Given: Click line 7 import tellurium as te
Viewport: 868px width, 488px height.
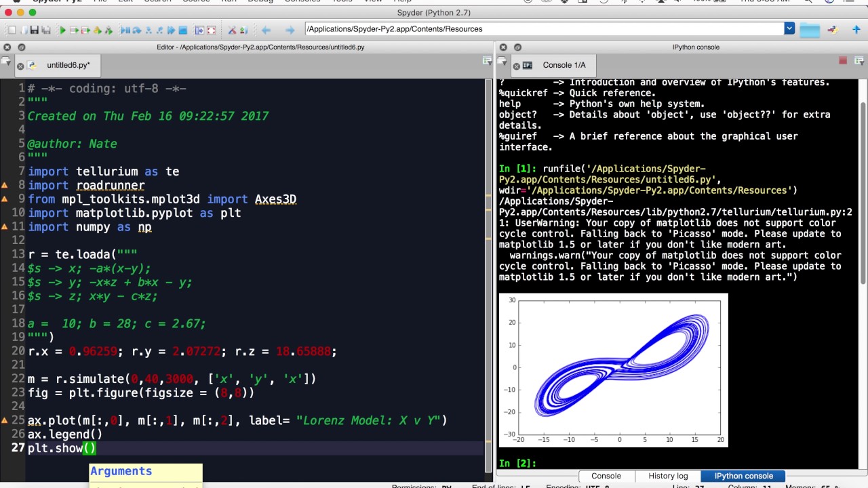Looking at the screenshot, I should pyautogui.click(x=103, y=171).
